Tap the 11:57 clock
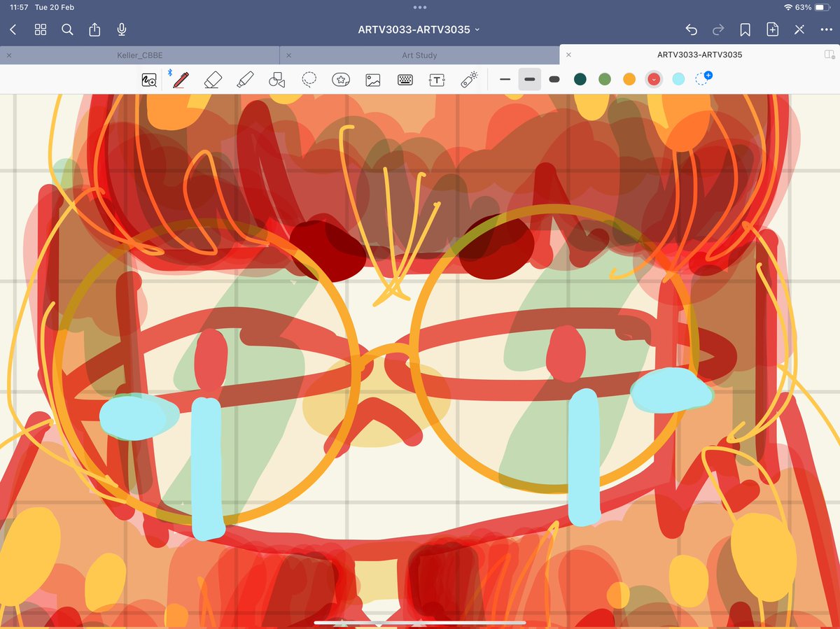 coord(19,7)
